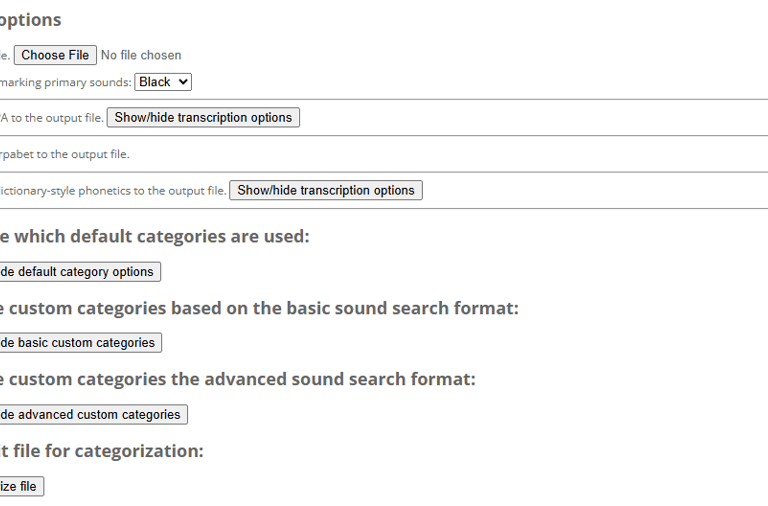This screenshot has height=506, width=768.
Task: Click the 'which default categories are used' heading
Action: 155,237
